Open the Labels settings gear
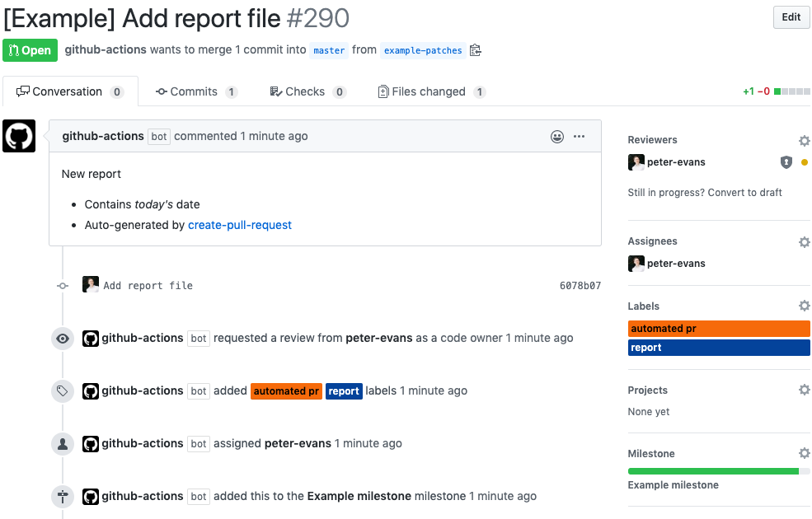Screen dimensions: 812x519 point(804,306)
